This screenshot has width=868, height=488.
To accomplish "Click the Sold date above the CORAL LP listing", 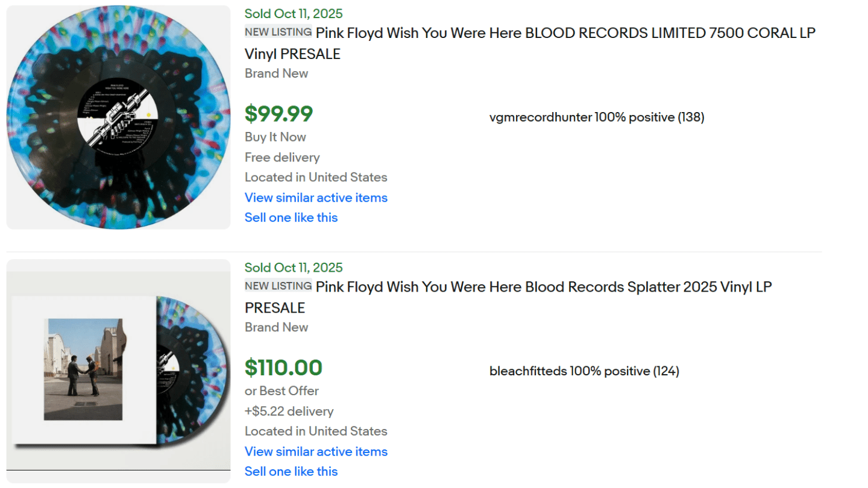I will (294, 14).
